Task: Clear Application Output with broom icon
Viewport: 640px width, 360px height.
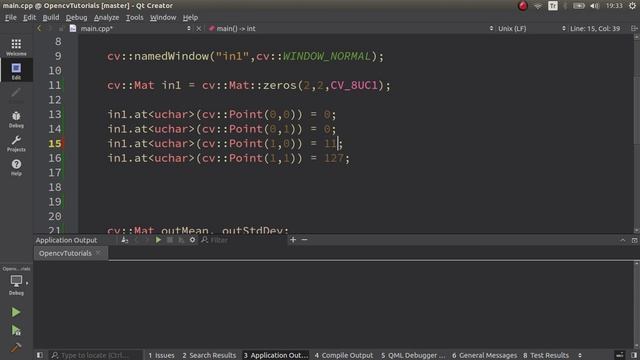Action: [x=124, y=240]
